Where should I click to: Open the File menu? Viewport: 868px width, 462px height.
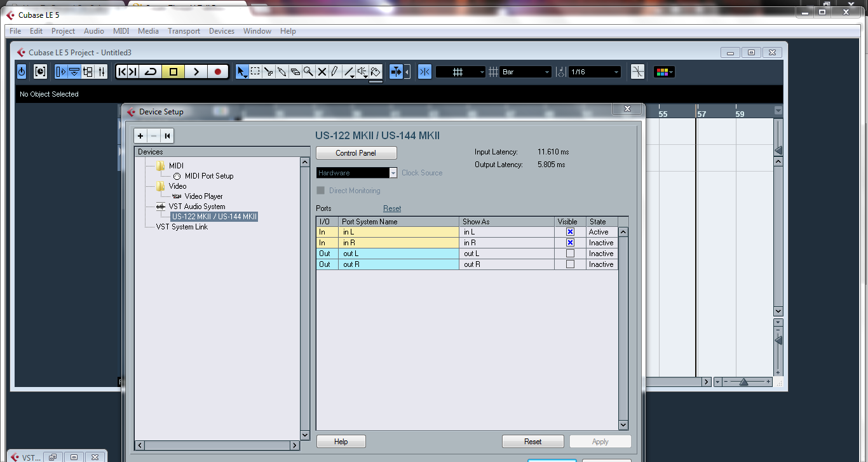pos(15,31)
